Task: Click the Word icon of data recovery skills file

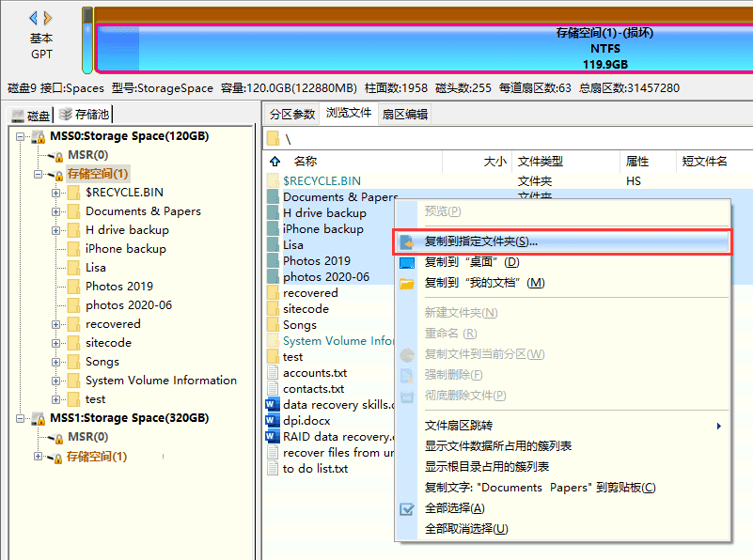Action: pyautogui.click(x=271, y=405)
